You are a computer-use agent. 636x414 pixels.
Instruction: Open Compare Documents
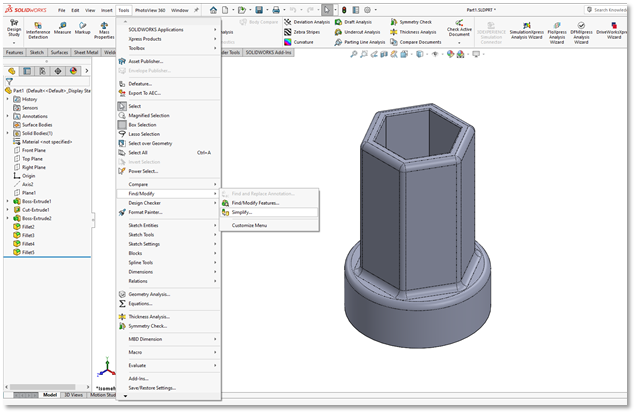tap(416, 42)
